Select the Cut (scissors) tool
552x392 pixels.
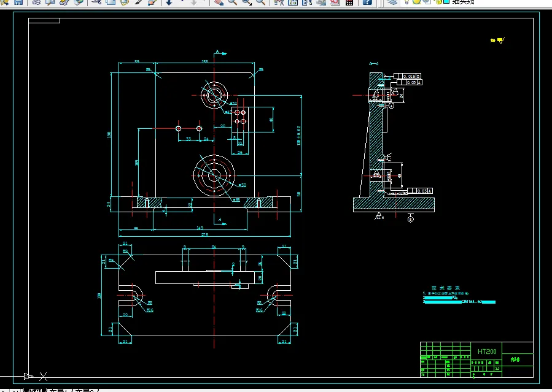point(96,2)
